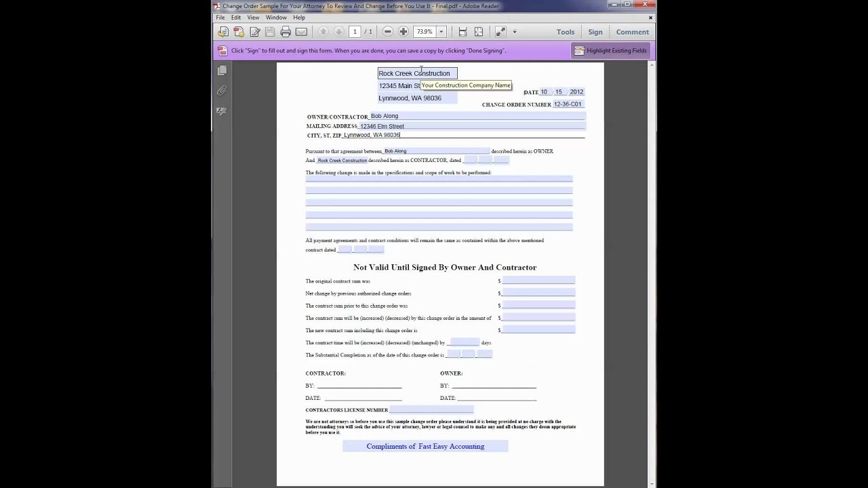The width and height of the screenshot is (868, 488).
Task: Zoom out with the minus button
Action: point(388,32)
